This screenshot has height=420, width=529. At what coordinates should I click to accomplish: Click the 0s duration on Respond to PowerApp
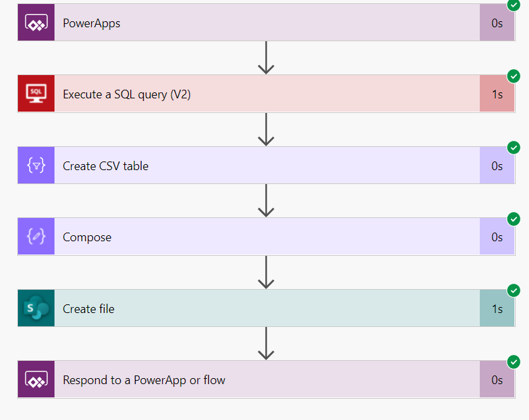pos(497,380)
